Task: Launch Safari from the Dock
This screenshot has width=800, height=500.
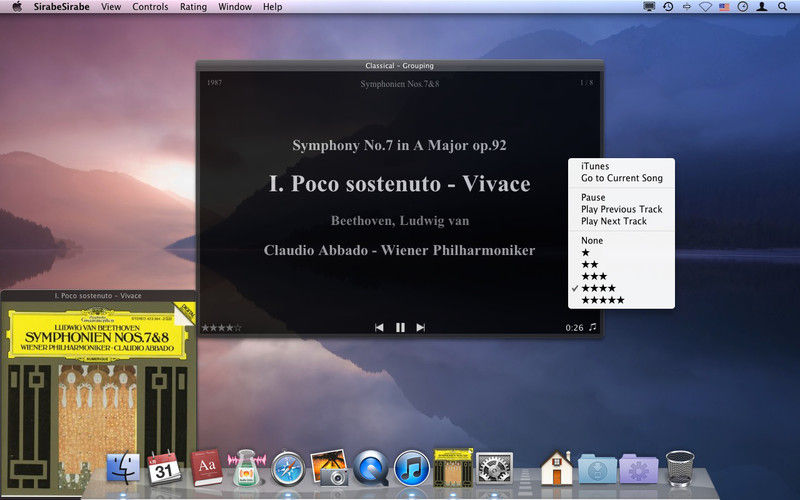Action: tap(287, 468)
